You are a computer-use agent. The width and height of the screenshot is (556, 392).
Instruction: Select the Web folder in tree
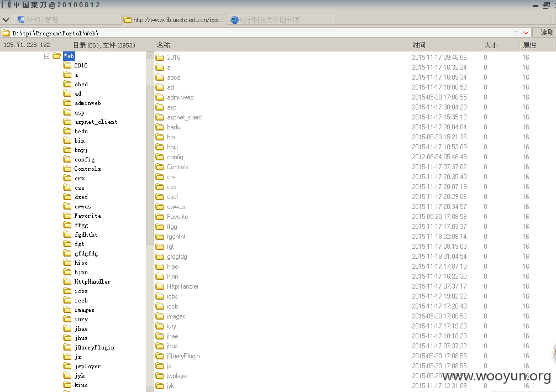pos(69,56)
